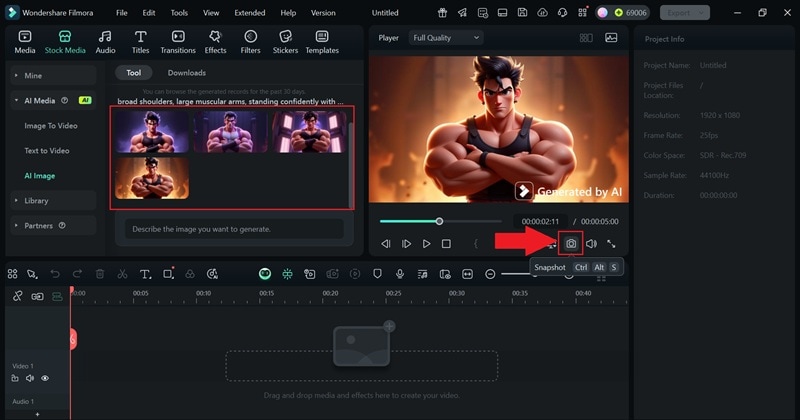Open the Templates tab

click(x=322, y=42)
